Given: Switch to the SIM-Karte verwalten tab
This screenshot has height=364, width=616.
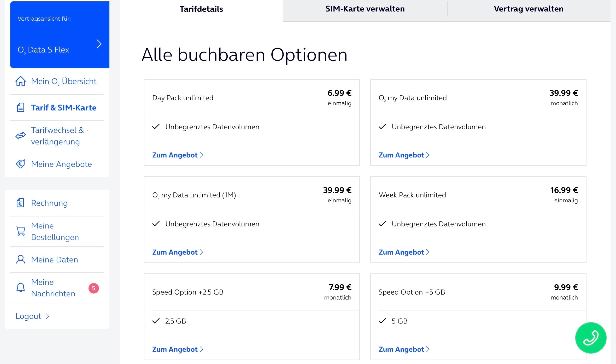Looking at the screenshot, I should pyautogui.click(x=365, y=9).
